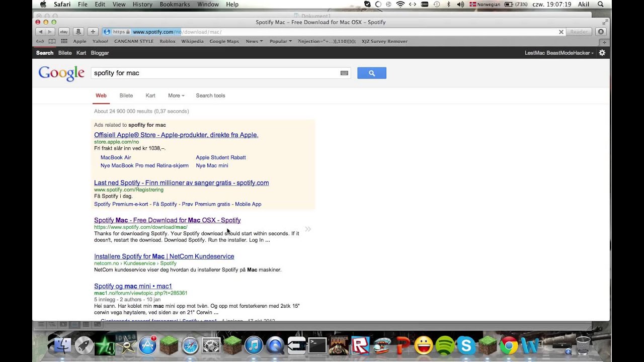Open Last ned Spotify ad link

181,183
